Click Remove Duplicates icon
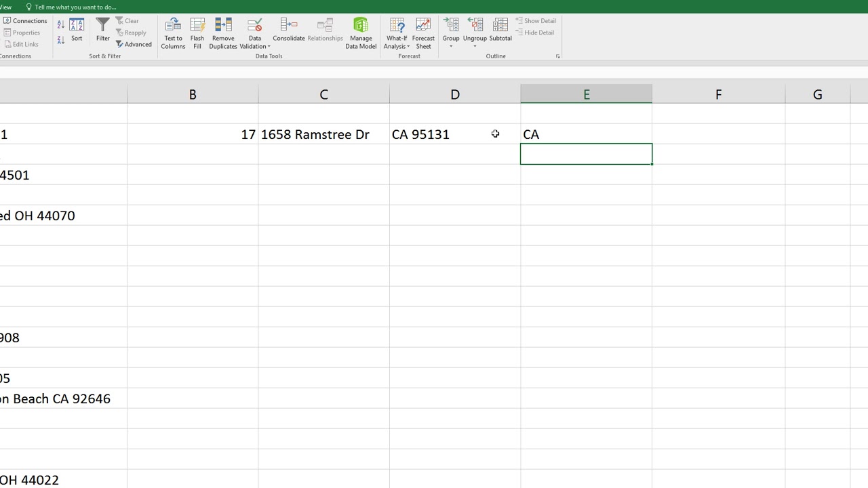The height and width of the screenshot is (488, 868). (223, 33)
